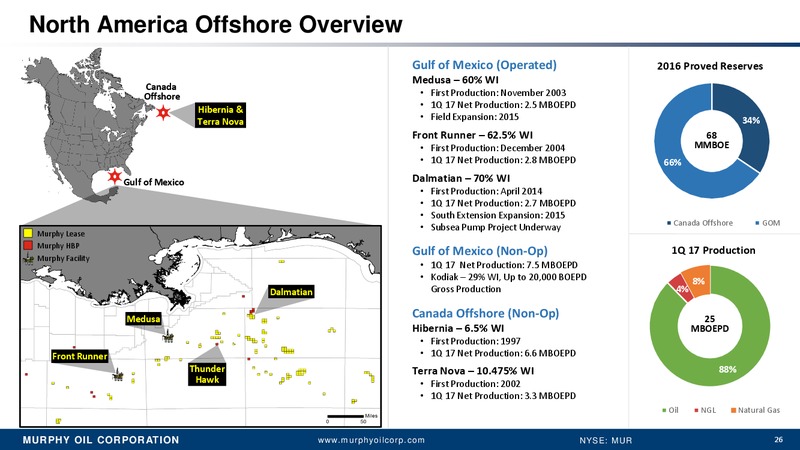The image size is (800, 450).
Task: Click the 2016 Proved Reserves chart title
Action: (710, 66)
